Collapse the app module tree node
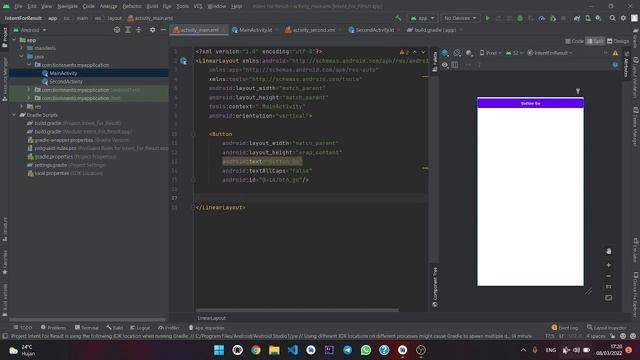The image size is (640, 360). pos(15,40)
